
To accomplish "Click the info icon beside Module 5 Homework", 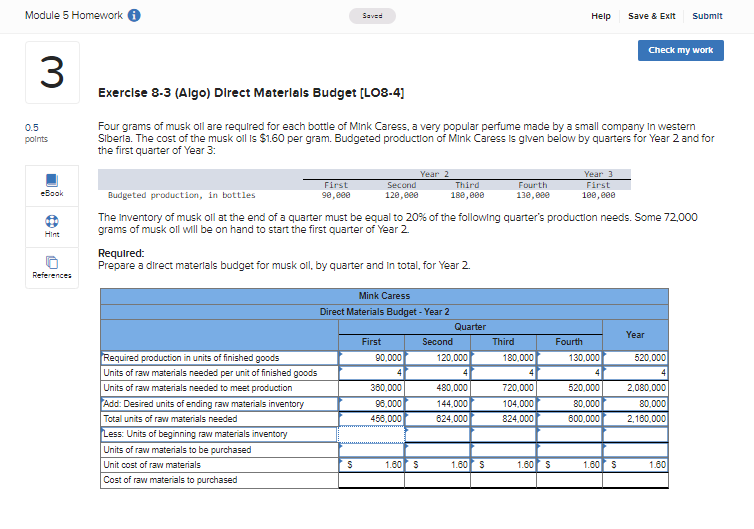I will tap(134, 15).
